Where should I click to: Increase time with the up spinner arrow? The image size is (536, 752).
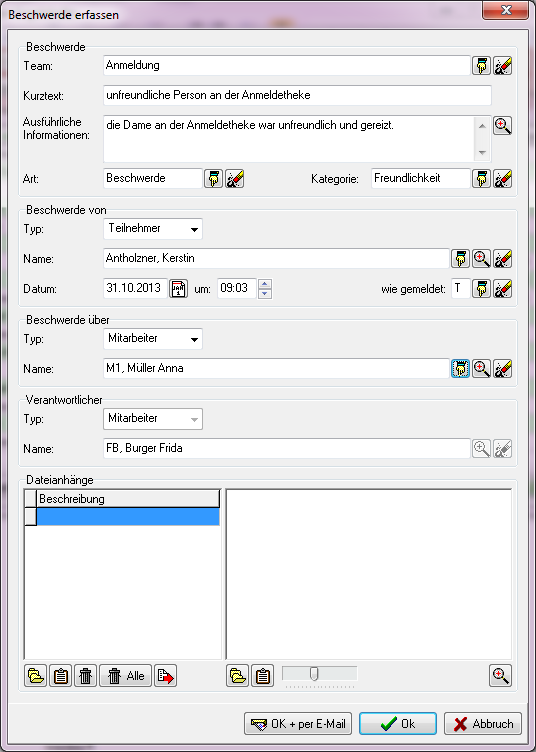tap(265, 284)
